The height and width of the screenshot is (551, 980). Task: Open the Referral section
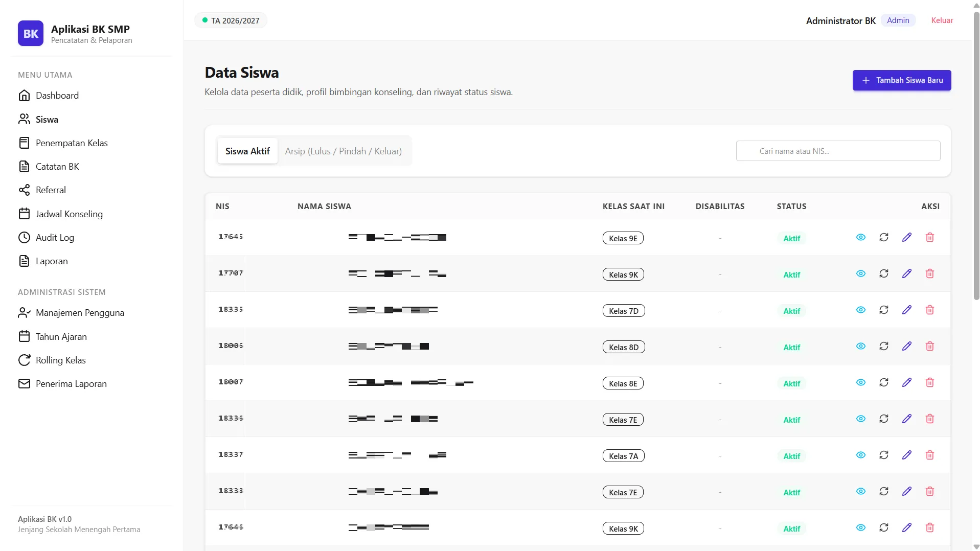coord(42,190)
